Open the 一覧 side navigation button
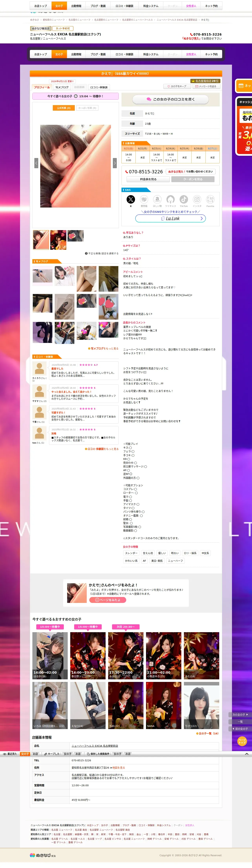 (x=240, y=722)
